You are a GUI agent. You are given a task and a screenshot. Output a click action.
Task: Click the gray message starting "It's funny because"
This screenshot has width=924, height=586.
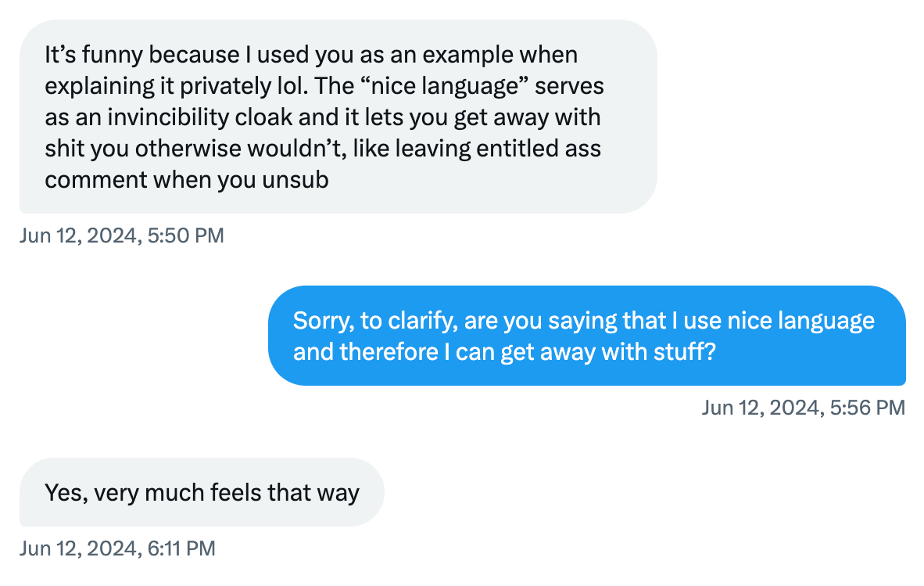coord(338,117)
